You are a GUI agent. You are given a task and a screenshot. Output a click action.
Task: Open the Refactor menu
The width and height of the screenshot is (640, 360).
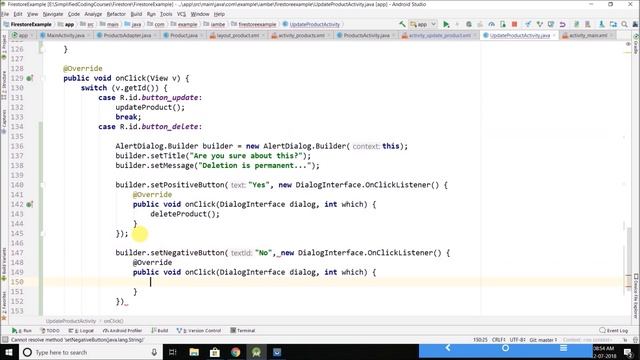coord(116,14)
